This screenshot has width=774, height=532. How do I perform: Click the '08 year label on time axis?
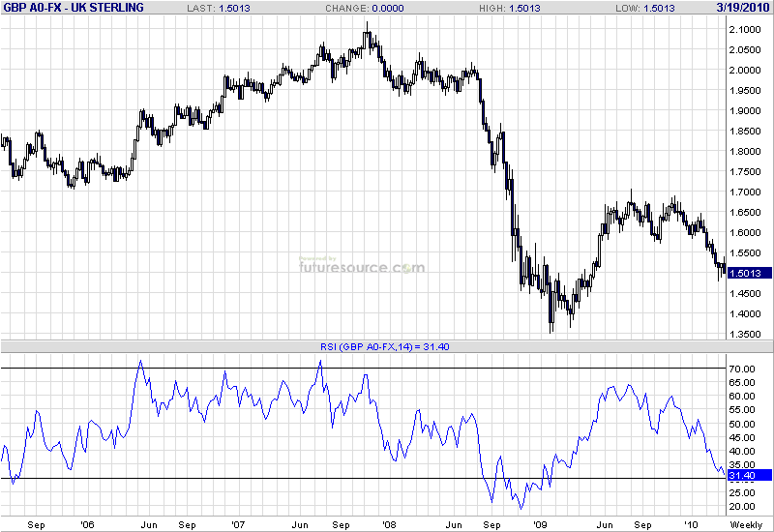point(389,524)
